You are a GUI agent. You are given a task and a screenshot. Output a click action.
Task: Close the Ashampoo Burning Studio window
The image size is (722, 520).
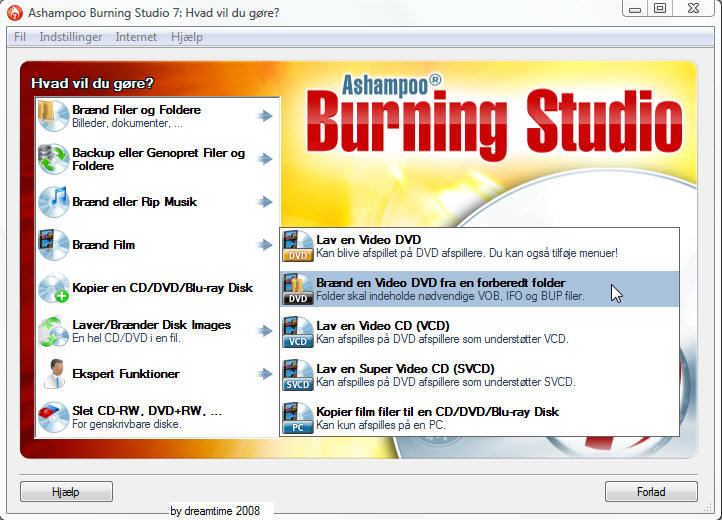pyautogui.click(x=693, y=9)
